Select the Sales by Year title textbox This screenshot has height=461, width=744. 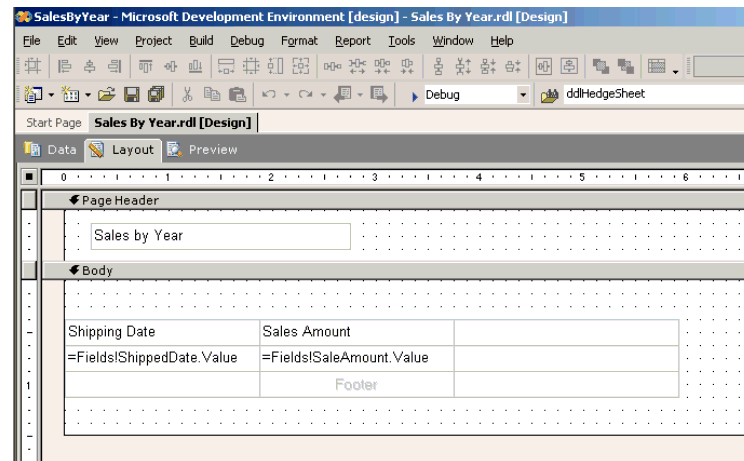pos(220,236)
